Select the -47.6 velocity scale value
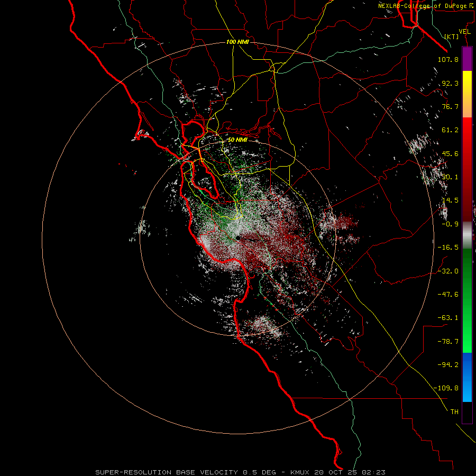The width and height of the screenshot is (476, 476). [x=448, y=295]
